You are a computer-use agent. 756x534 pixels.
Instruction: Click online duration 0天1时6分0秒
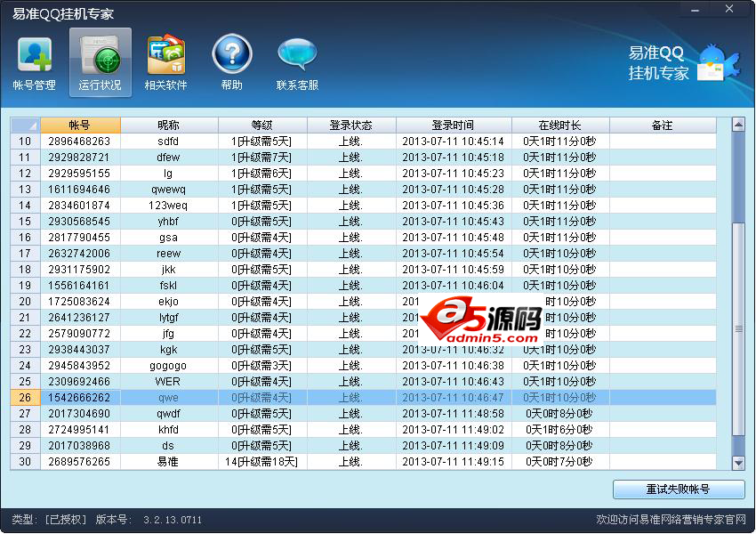tap(559, 429)
